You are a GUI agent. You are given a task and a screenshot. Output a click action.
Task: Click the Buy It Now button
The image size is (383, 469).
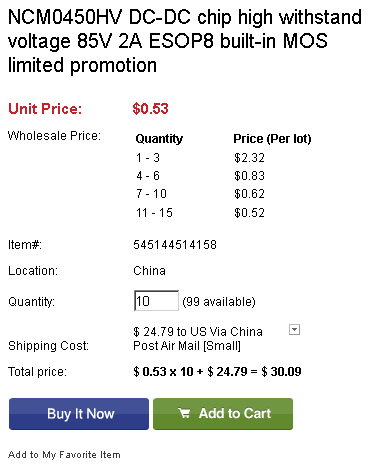[x=79, y=414]
